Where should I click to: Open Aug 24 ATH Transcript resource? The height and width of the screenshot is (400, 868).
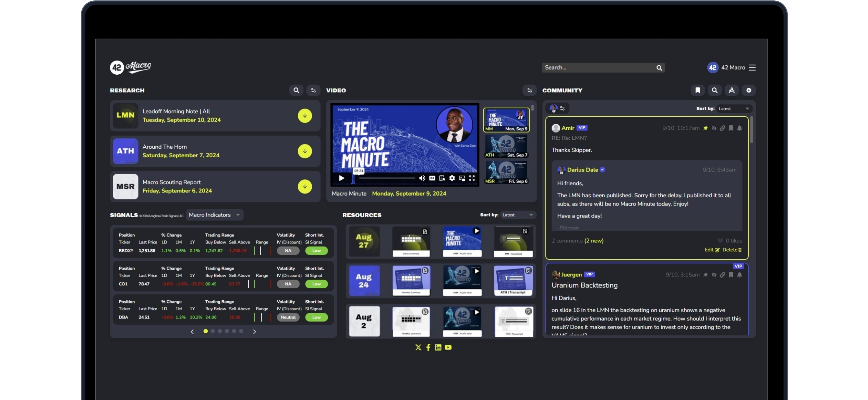click(x=514, y=280)
